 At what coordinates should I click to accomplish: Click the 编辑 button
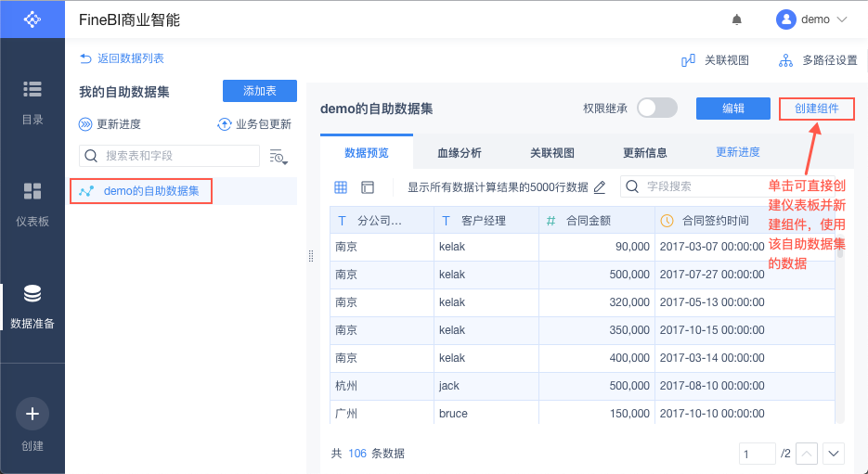pyautogui.click(x=733, y=109)
